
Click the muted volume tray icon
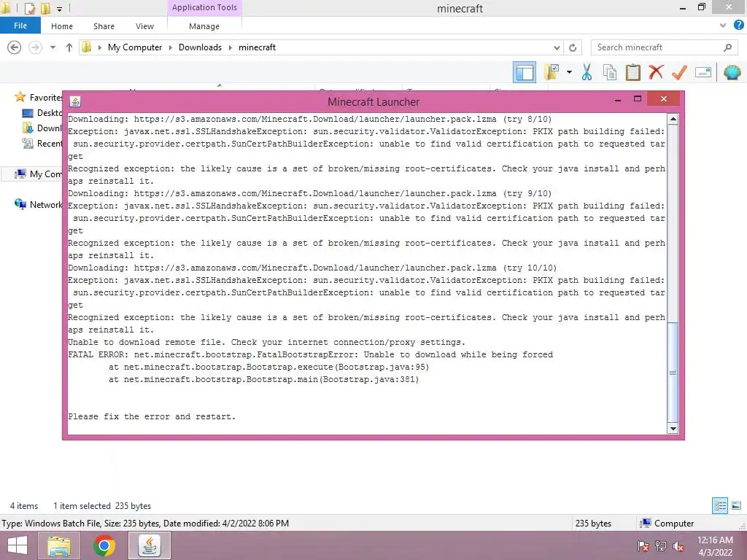click(x=678, y=545)
